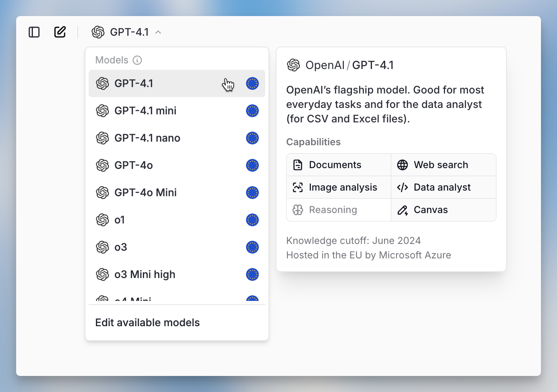Choose the o3 Mini high model
The image size is (557, 392).
[x=177, y=274]
